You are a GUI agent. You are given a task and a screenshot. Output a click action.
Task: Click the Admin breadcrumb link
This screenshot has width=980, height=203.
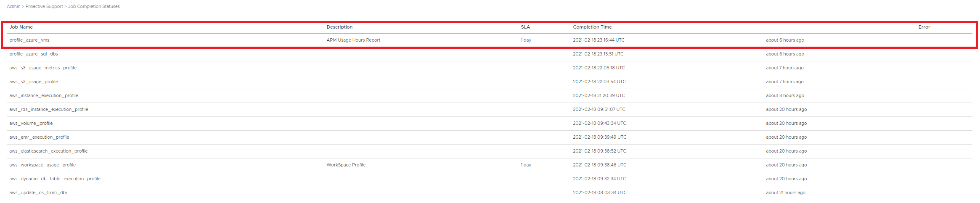click(x=13, y=6)
